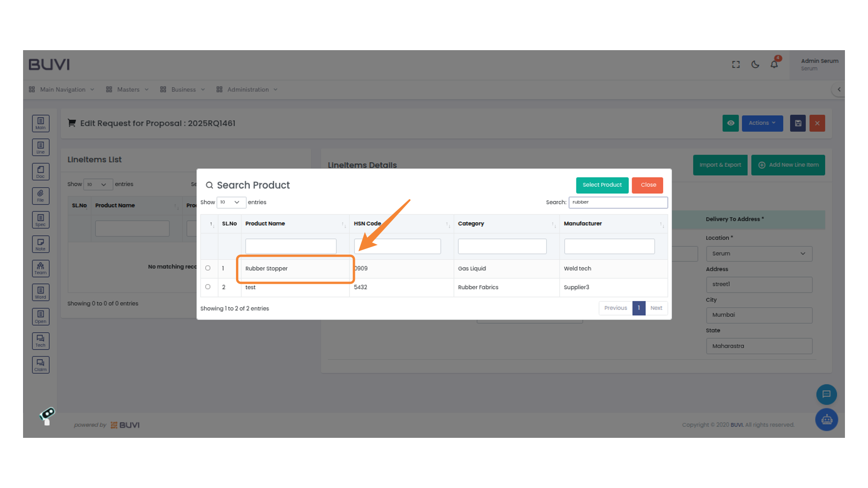Open the entries dropdown in Search Product
Image resolution: width=868 pixels, height=488 pixels.
tap(231, 202)
